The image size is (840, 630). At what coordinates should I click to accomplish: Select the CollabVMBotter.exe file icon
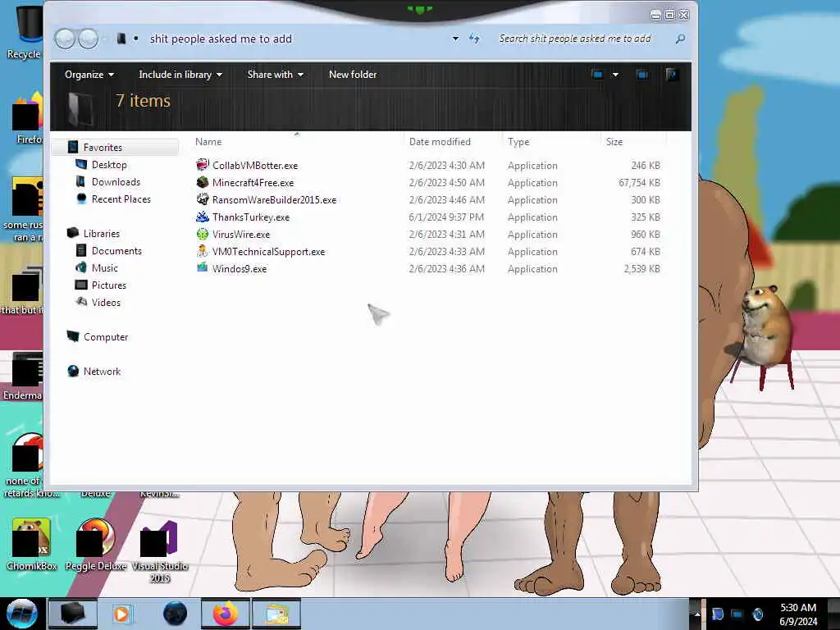point(202,165)
